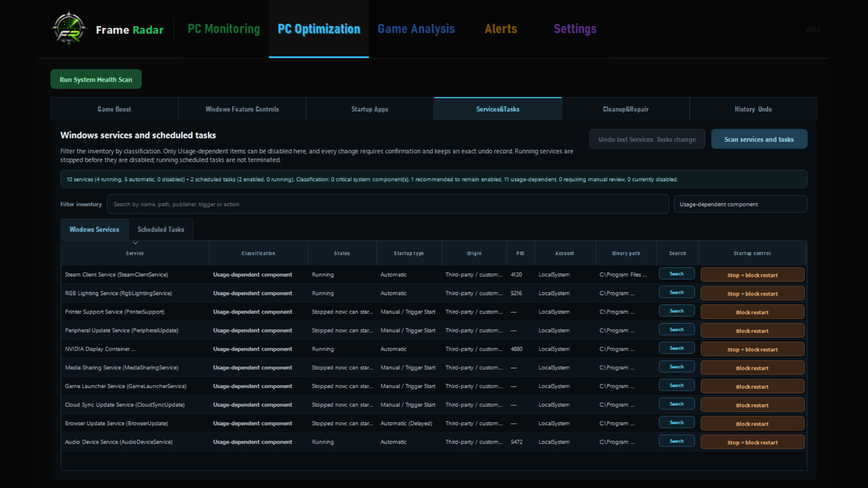
Task: Click the Frame Radar logo icon
Action: pyautogui.click(x=68, y=29)
